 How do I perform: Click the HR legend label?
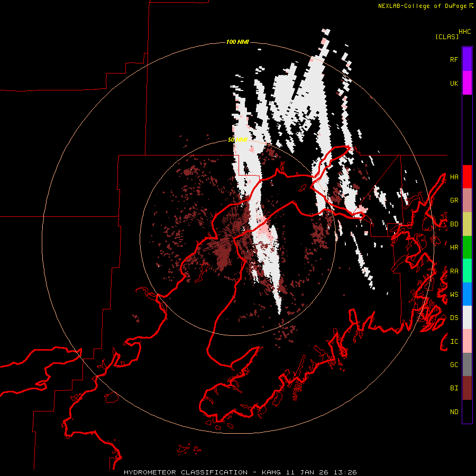[454, 248]
